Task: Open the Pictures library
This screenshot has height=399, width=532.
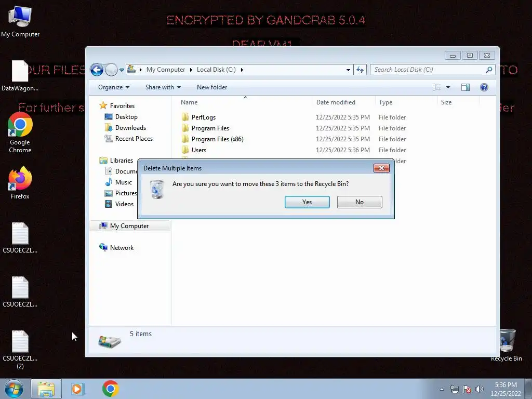Action: tap(126, 193)
